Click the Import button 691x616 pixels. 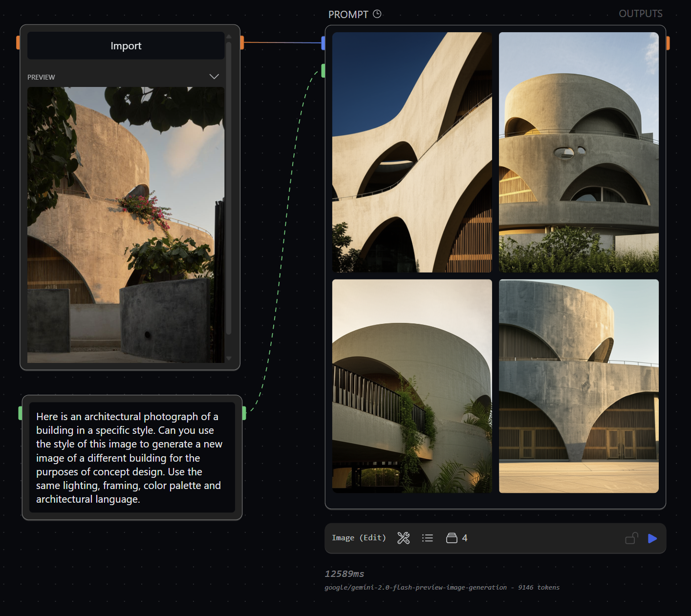[x=126, y=46]
